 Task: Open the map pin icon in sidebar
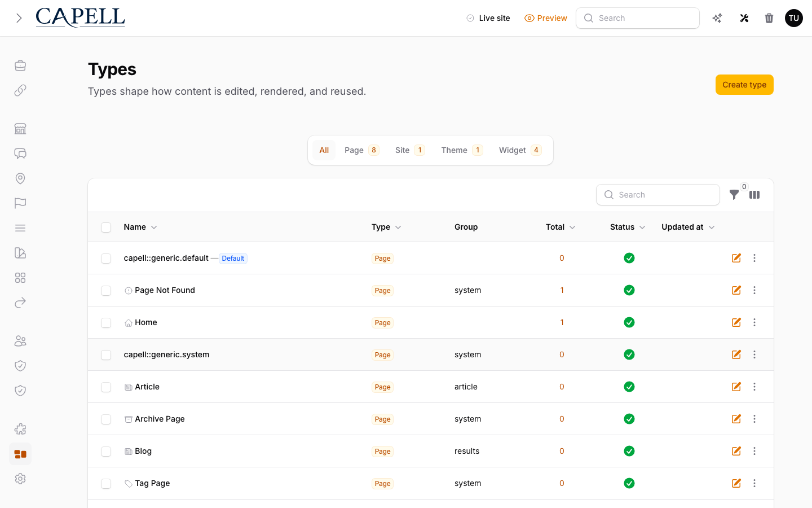tap(20, 178)
